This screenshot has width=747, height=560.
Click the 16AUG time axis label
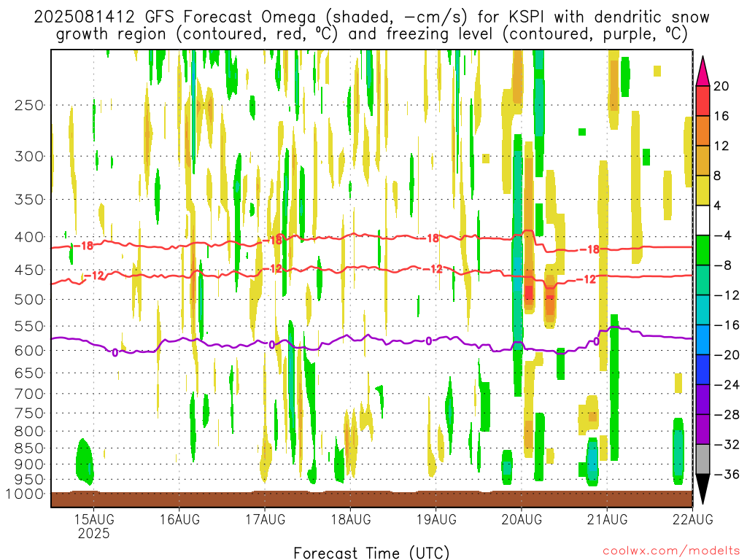[179, 519]
